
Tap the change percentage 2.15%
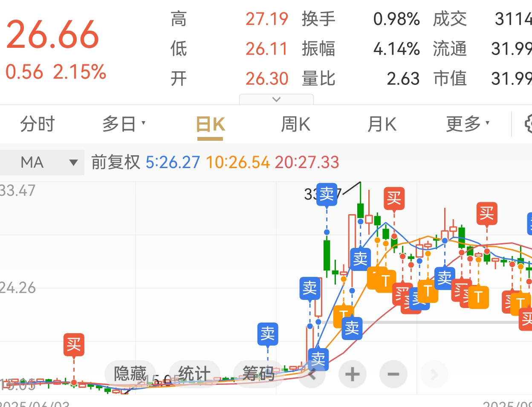[80, 72]
